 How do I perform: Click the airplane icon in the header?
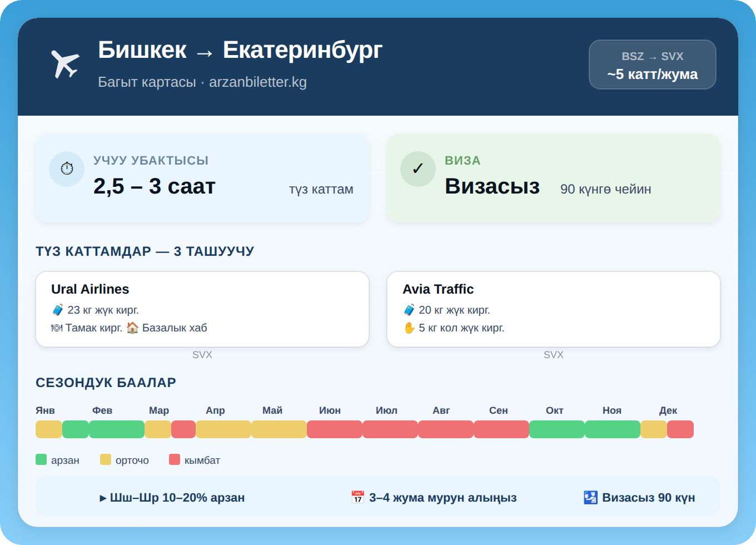coord(66,63)
